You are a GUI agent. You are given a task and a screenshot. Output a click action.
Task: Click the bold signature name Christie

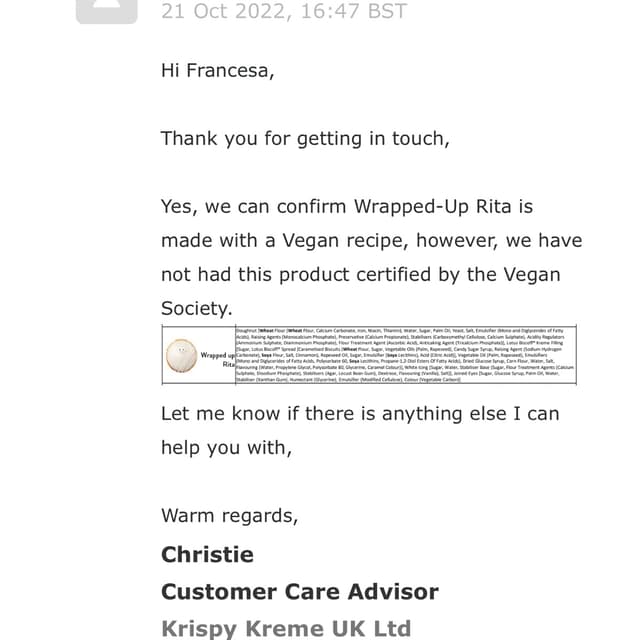click(x=207, y=554)
